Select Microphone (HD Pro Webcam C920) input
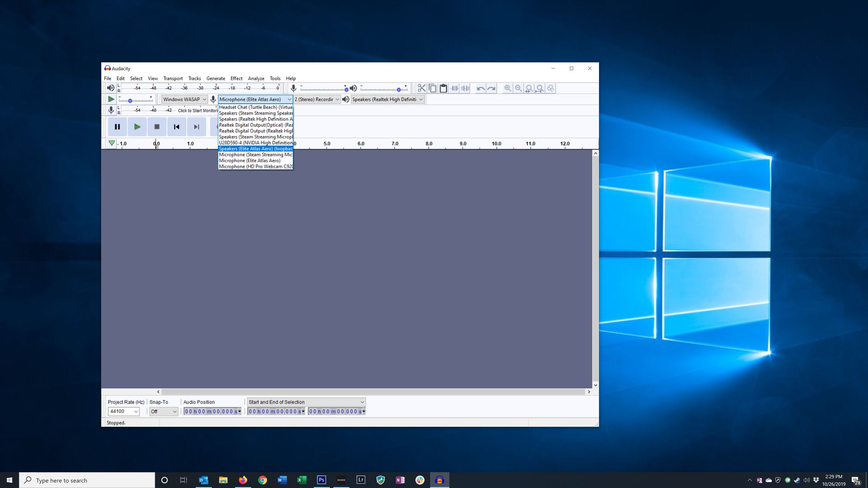 pos(256,166)
